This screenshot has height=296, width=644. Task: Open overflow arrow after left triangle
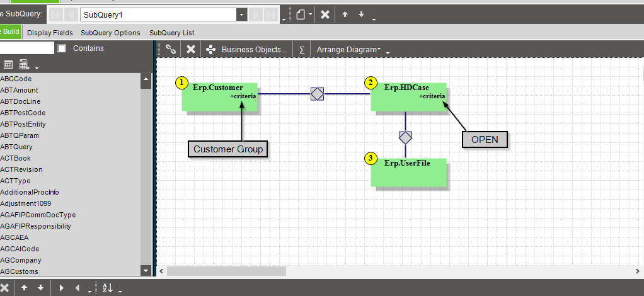point(90,291)
